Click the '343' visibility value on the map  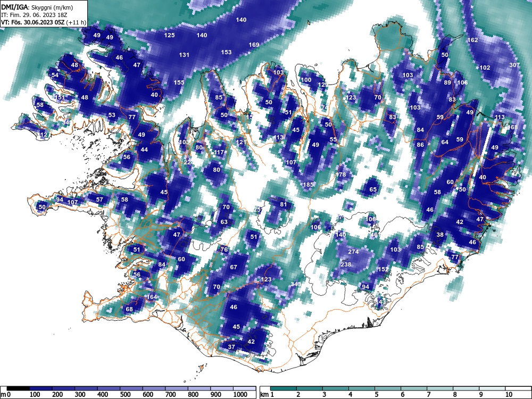296,284
